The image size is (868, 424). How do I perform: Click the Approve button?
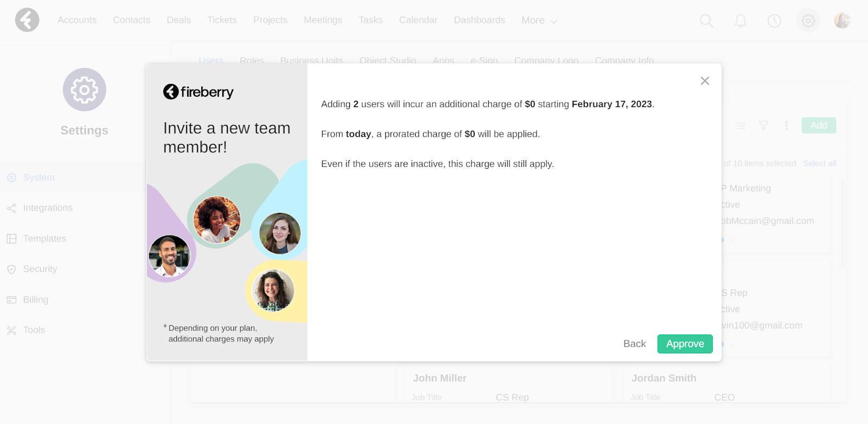pyautogui.click(x=685, y=344)
